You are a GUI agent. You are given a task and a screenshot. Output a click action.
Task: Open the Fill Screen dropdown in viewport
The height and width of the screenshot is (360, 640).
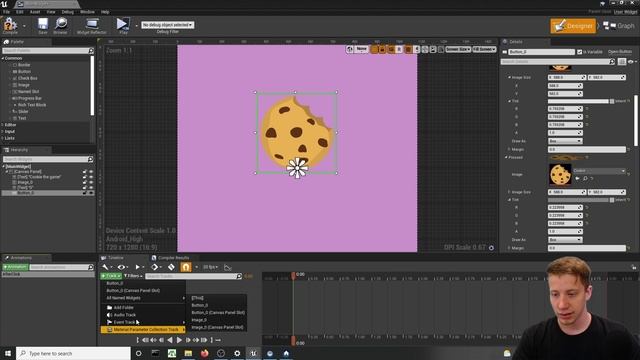pos(484,49)
